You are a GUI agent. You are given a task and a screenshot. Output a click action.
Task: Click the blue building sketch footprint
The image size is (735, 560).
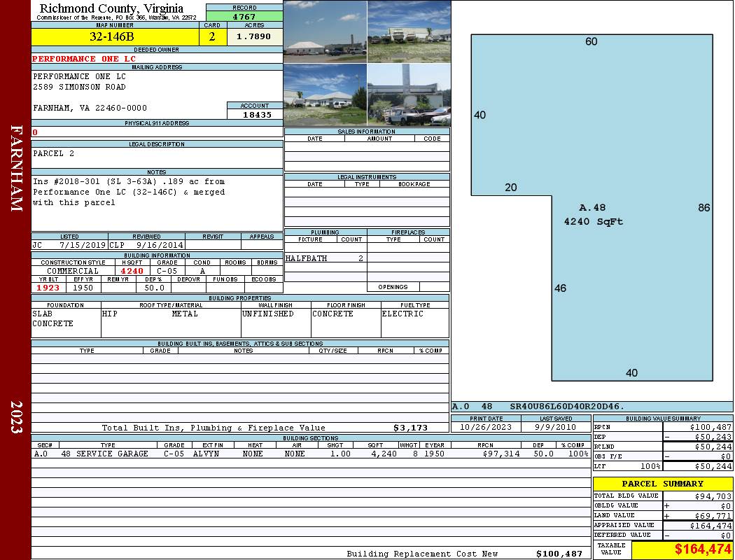coord(630,175)
